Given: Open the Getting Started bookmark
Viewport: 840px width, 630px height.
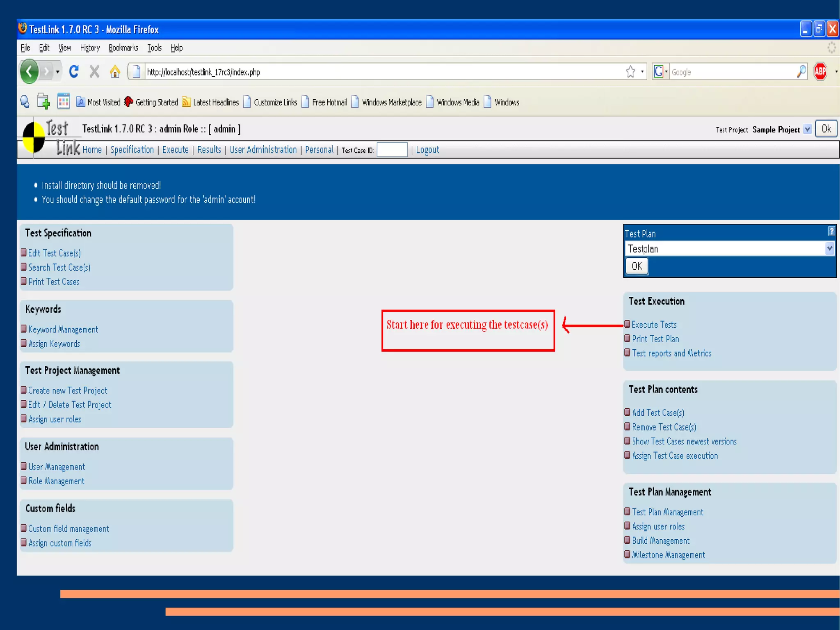Looking at the screenshot, I should (151, 102).
